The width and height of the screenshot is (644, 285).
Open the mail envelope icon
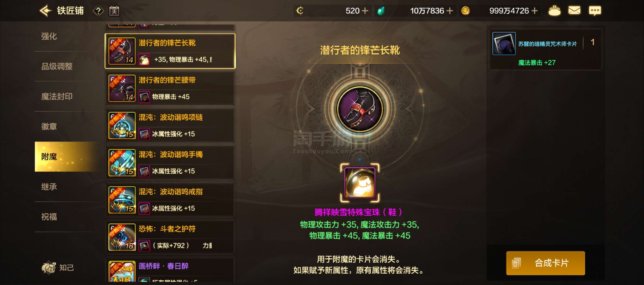(574, 11)
